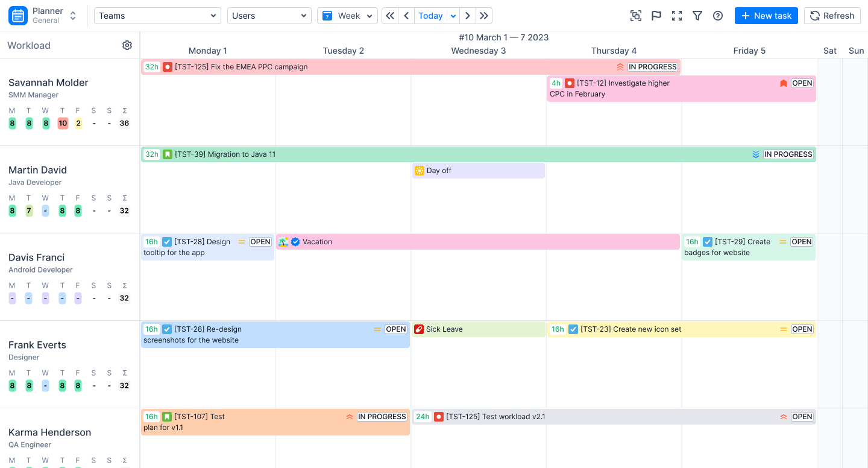Jump to previous period with double-left arrows
868x468 pixels.
pos(390,16)
